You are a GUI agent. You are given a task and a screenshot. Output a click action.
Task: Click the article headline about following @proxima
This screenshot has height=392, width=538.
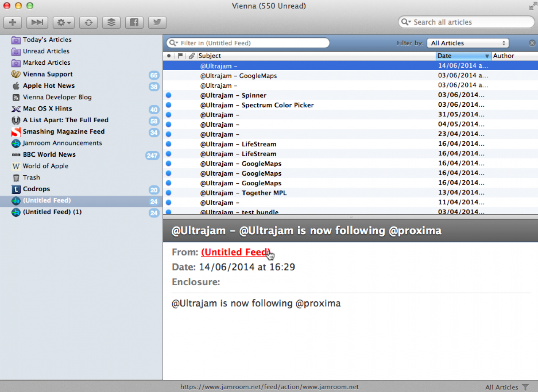[306, 231]
